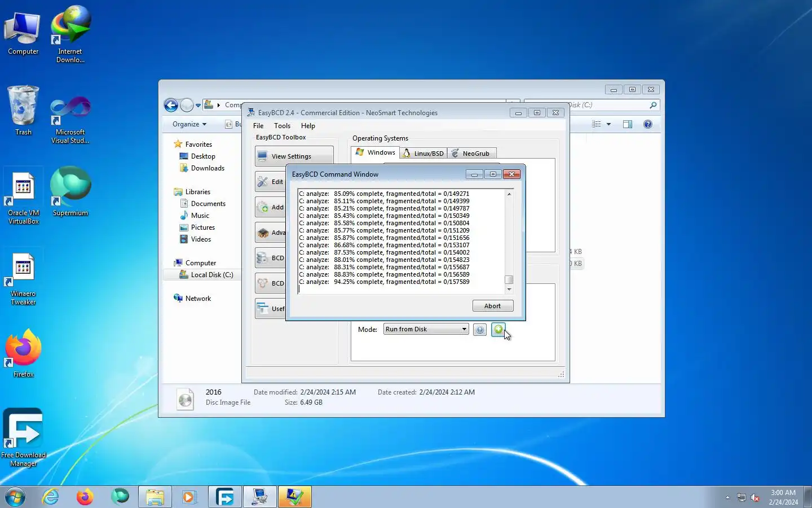Viewport: 812px width, 508px height.
Task: Click scroll up arrow in command output
Action: [509, 194]
